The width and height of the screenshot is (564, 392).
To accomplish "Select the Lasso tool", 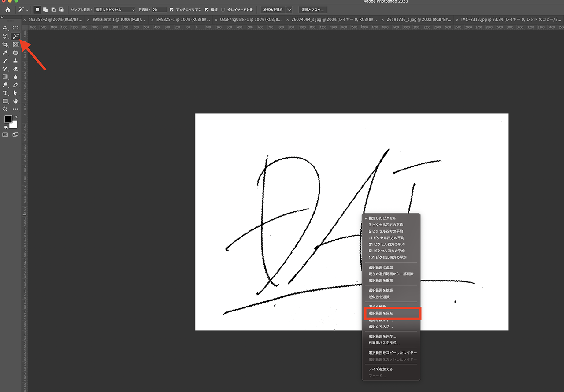I will [x=5, y=36].
